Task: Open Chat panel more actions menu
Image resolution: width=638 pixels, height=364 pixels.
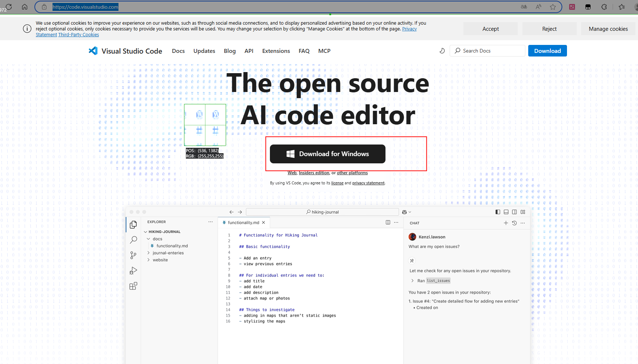Action: click(x=522, y=223)
